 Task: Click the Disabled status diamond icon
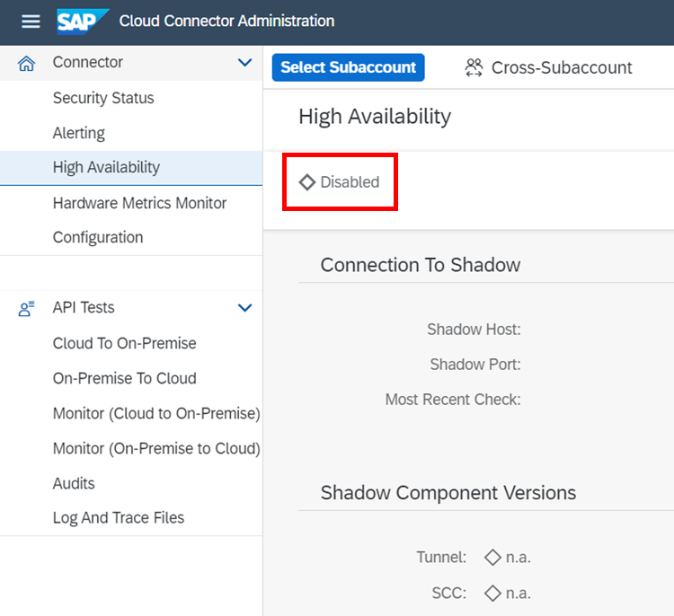pyautogui.click(x=307, y=182)
